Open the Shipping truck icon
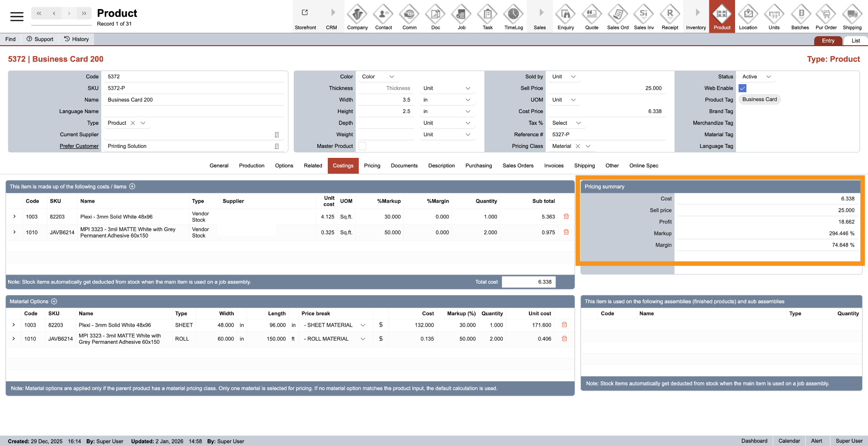This screenshot has width=868, height=446. pyautogui.click(x=852, y=15)
